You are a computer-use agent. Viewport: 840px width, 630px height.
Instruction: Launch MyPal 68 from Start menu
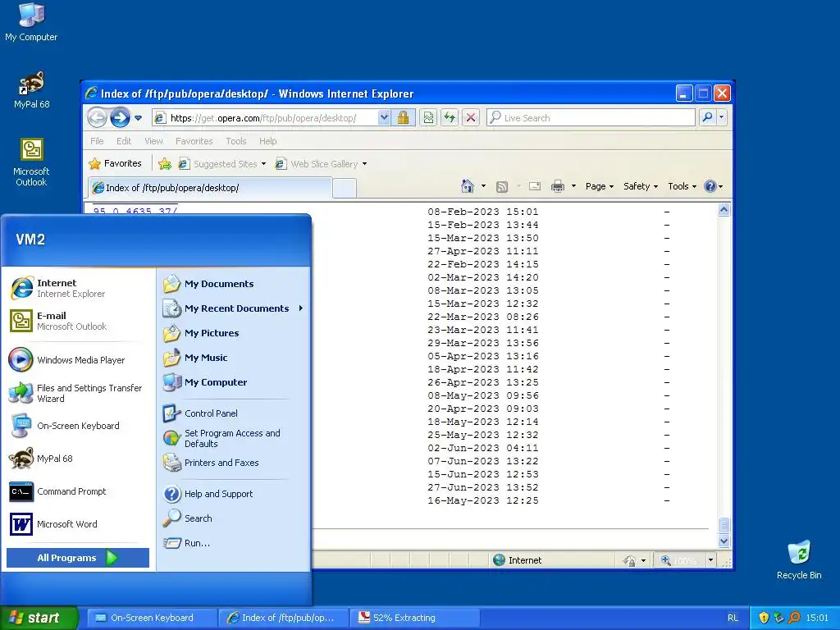pyautogui.click(x=80, y=459)
